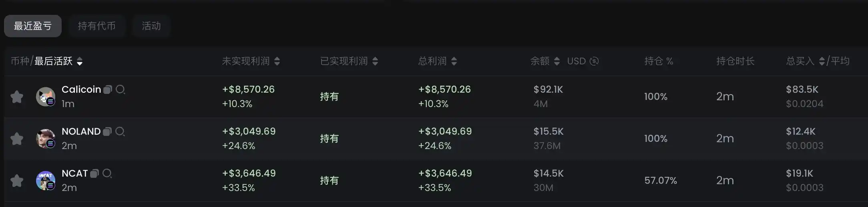
Task: Copy the Calicoin token address
Action: [x=107, y=90]
